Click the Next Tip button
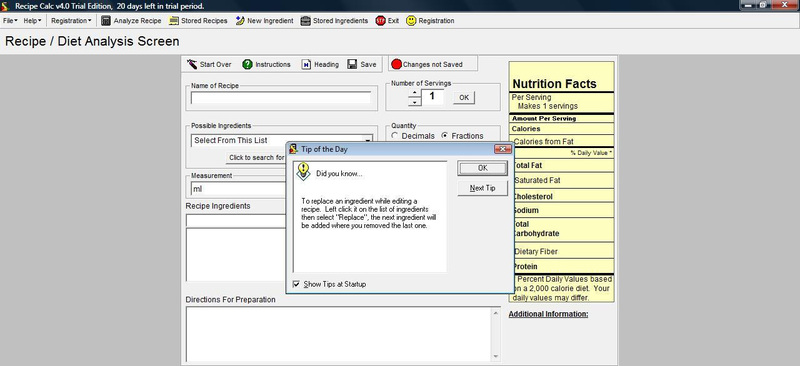This screenshot has height=366, width=800. click(483, 188)
